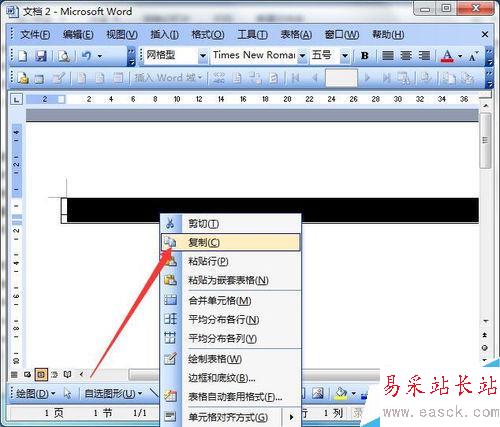Close the document with the menu-bar X

coord(485,34)
